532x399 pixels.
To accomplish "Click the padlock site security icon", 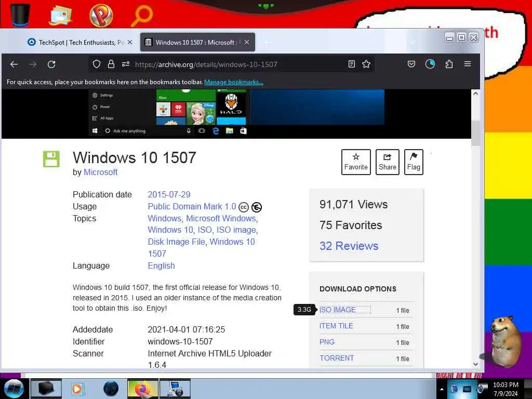I will pos(111,64).
